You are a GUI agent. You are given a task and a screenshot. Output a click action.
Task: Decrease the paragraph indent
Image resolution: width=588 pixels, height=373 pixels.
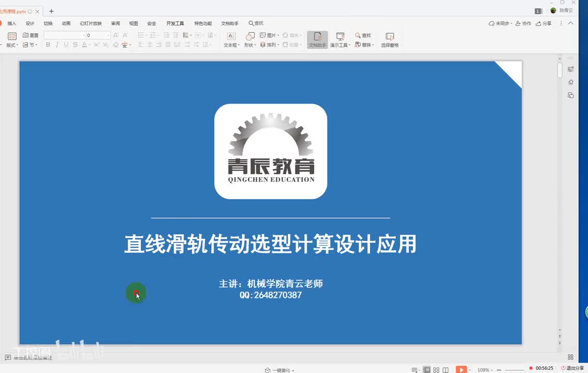tap(167, 35)
